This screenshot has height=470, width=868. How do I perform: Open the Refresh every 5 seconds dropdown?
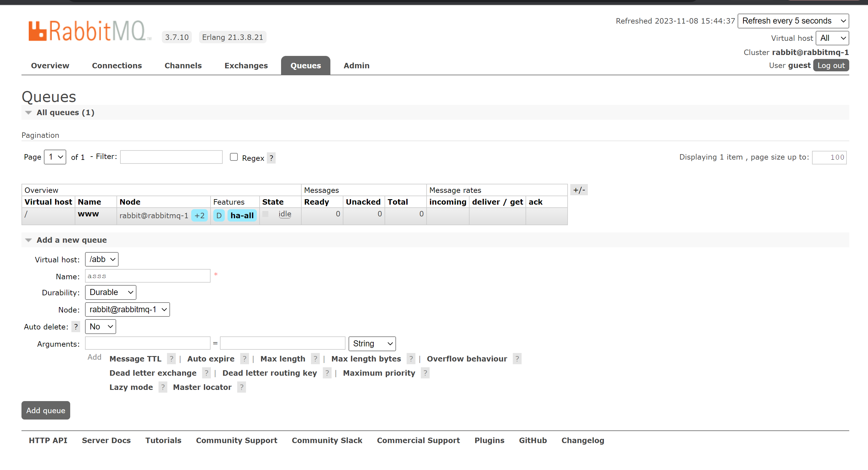click(x=793, y=21)
